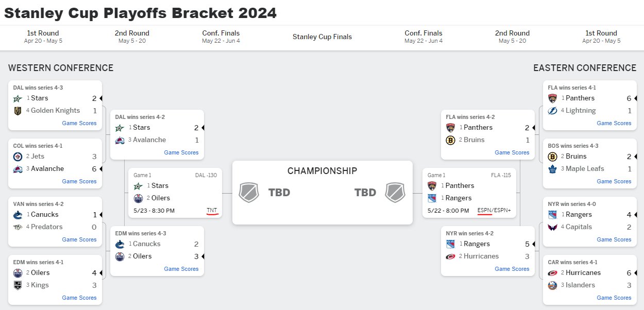Image resolution: width=644 pixels, height=310 pixels.
Task: Open Game Scores for Hurricanes vs Islanders
Action: [x=614, y=298]
